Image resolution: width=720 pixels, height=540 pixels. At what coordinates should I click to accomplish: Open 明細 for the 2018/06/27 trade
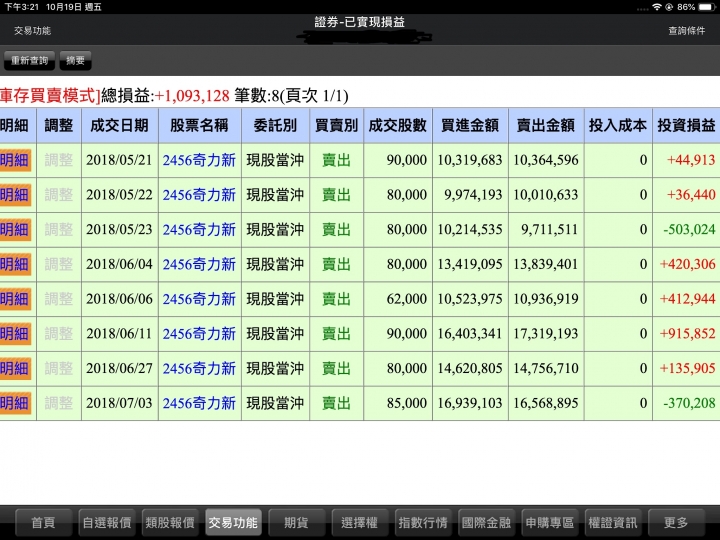[x=15, y=368]
